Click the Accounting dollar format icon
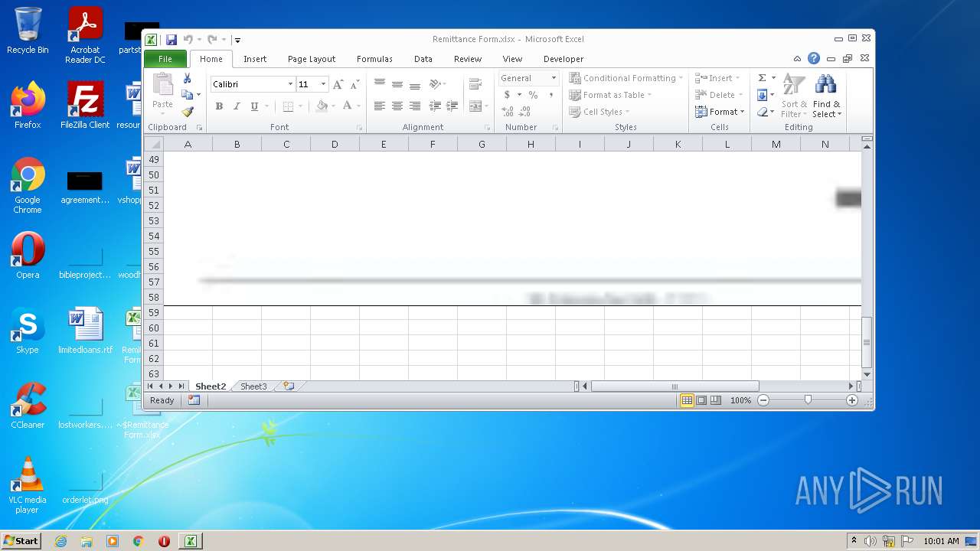Screen dimensions: 980x551 507,95
